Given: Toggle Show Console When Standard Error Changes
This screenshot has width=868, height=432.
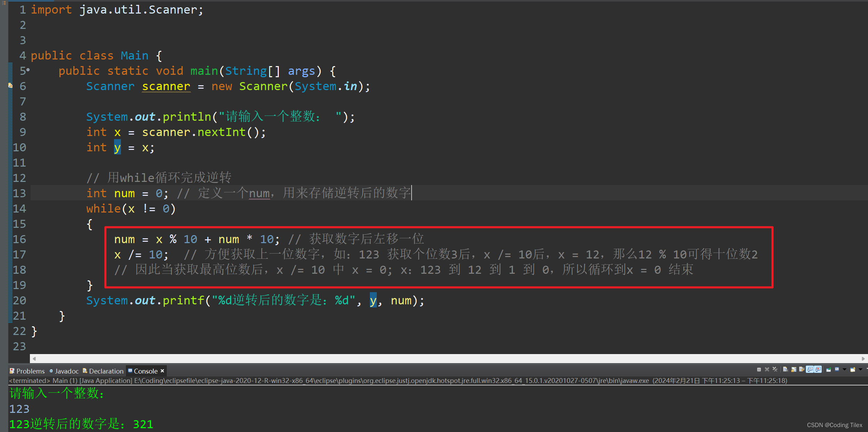Looking at the screenshot, I should point(818,369).
